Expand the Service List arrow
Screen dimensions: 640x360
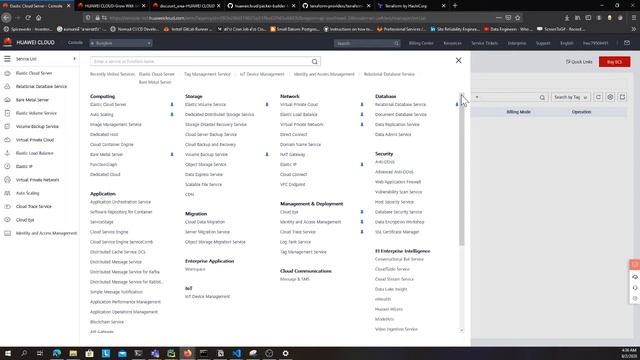pos(74,59)
